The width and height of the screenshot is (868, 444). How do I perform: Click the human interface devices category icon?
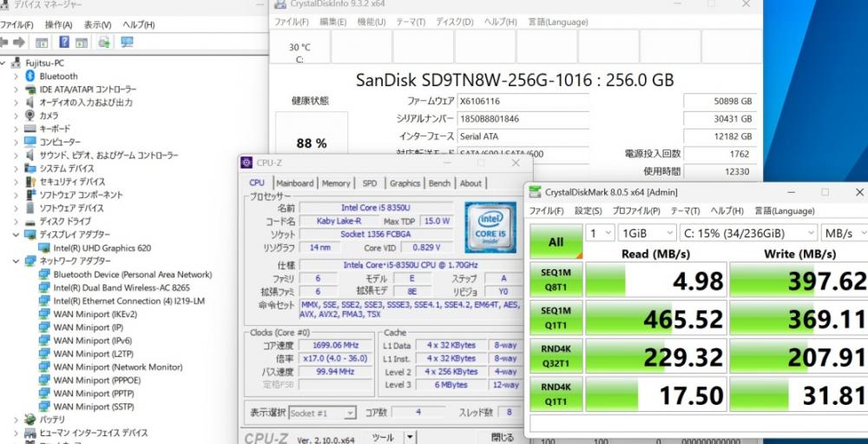tap(30, 433)
